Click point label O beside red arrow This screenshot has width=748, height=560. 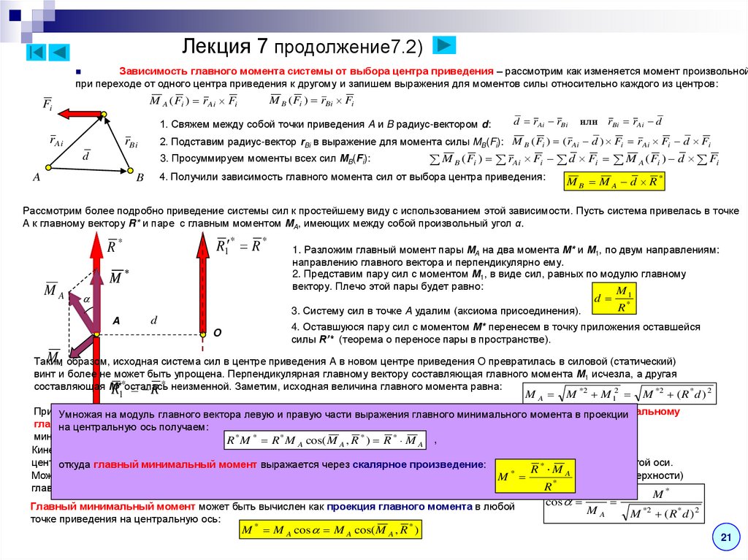[x=217, y=333]
